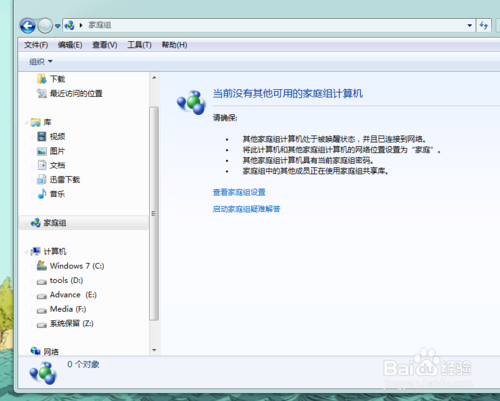Open the 查看(V) menu
Image resolution: width=500 pixels, height=401 pixels.
(105, 45)
